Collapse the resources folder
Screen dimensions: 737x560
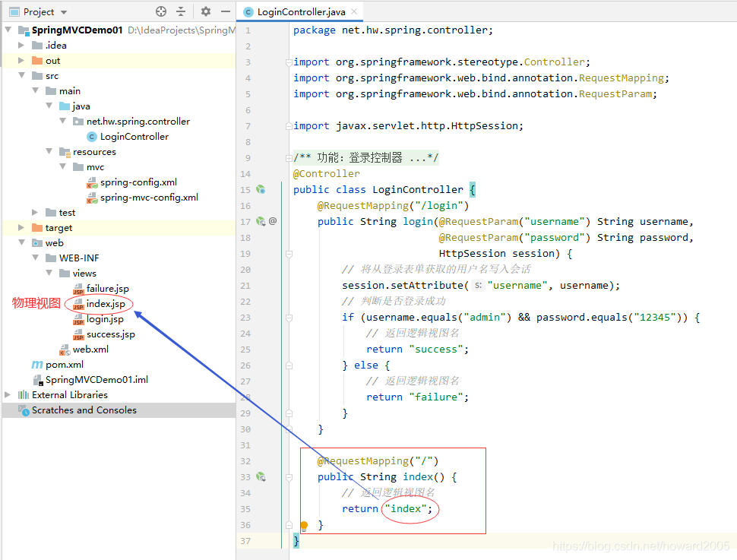coord(49,151)
